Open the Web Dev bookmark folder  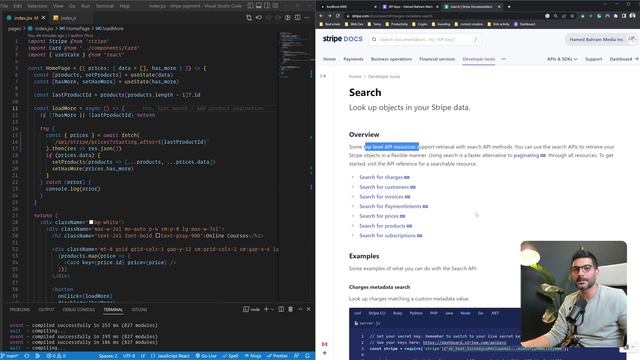[354, 24]
